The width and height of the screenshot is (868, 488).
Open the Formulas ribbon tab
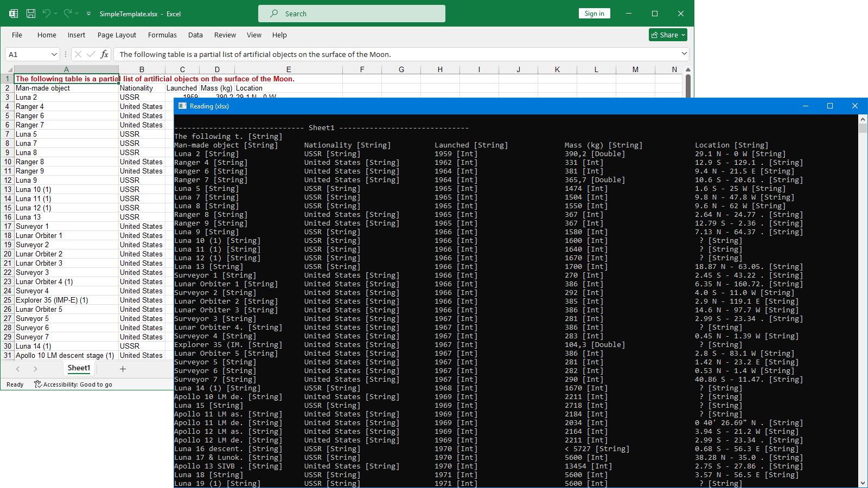pos(162,35)
